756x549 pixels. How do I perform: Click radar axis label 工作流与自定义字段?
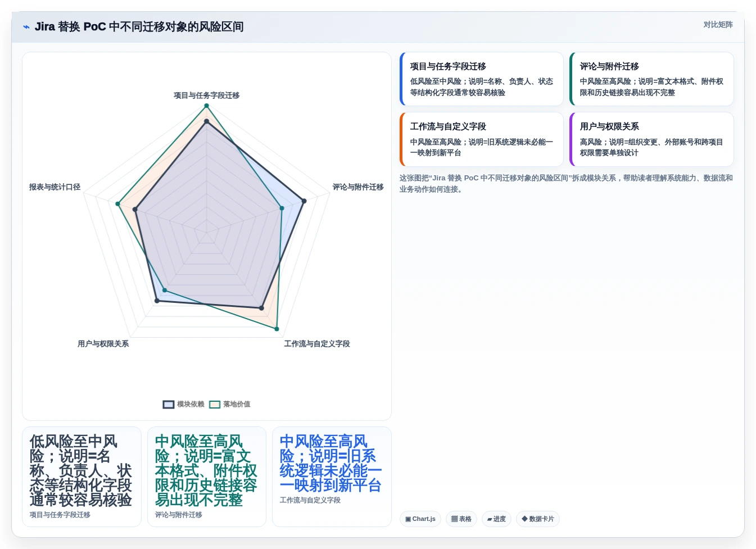tap(317, 344)
